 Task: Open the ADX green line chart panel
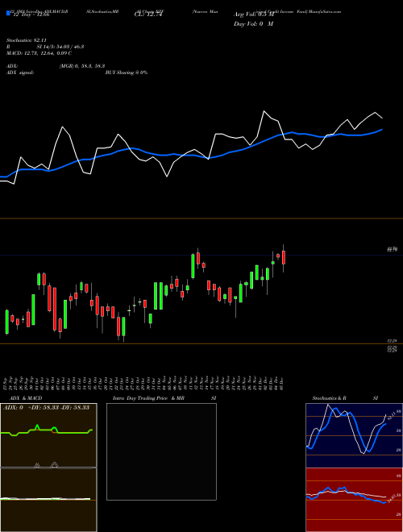[48, 435]
